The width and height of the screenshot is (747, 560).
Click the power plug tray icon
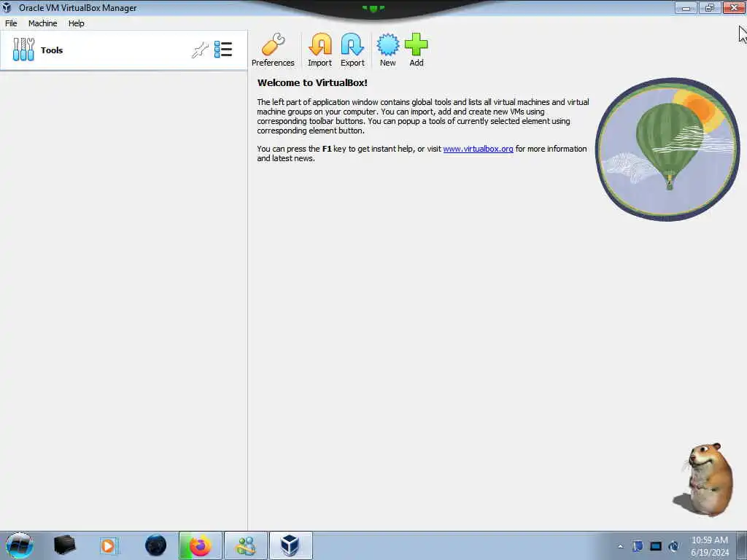[x=673, y=546]
